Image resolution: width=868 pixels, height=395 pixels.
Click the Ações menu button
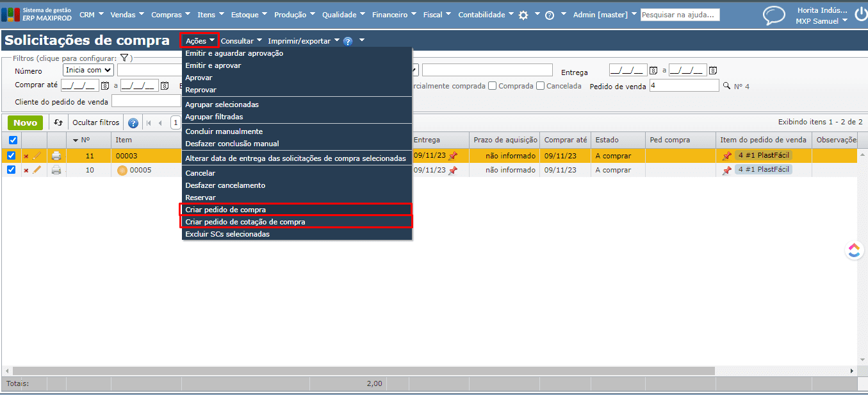pos(200,40)
